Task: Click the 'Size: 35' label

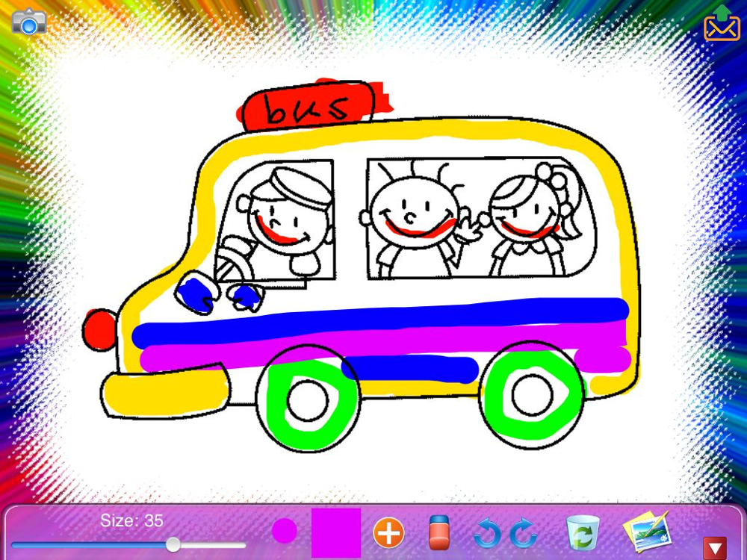Action: 131,520
